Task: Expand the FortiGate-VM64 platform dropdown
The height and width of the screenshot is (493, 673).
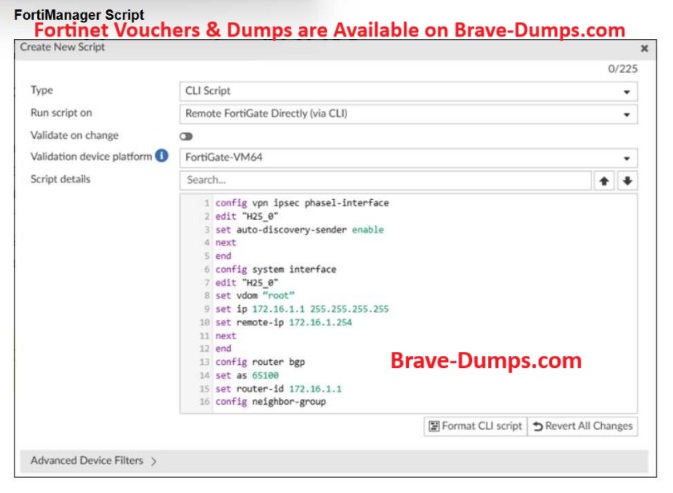Action: [408, 158]
